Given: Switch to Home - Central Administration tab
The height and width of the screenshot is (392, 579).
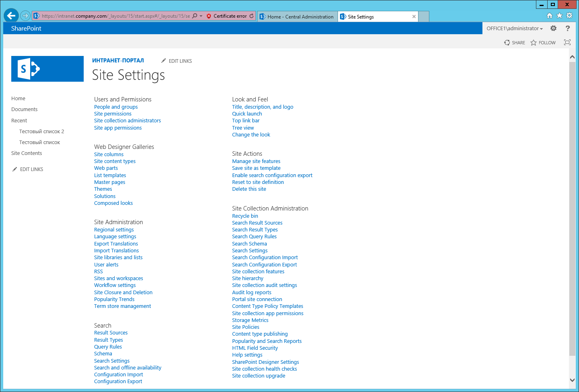Looking at the screenshot, I should (x=297, y=17).
